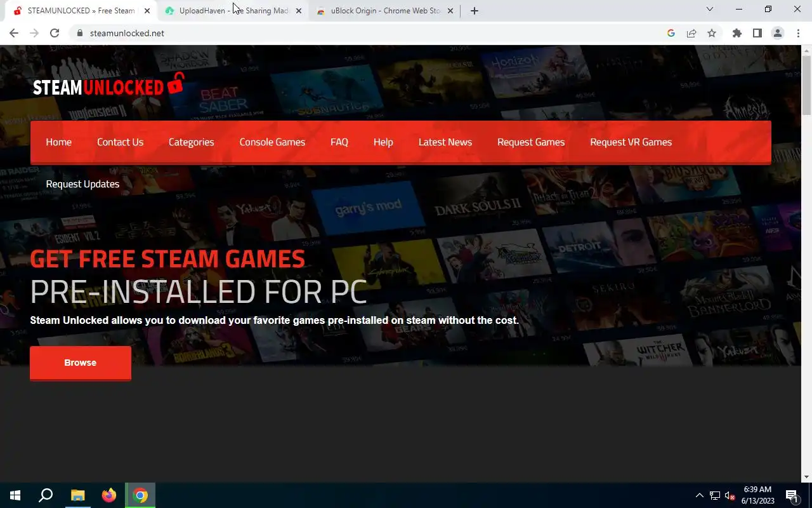
Task: Open the Categories menu
Action: coord(191,142)
